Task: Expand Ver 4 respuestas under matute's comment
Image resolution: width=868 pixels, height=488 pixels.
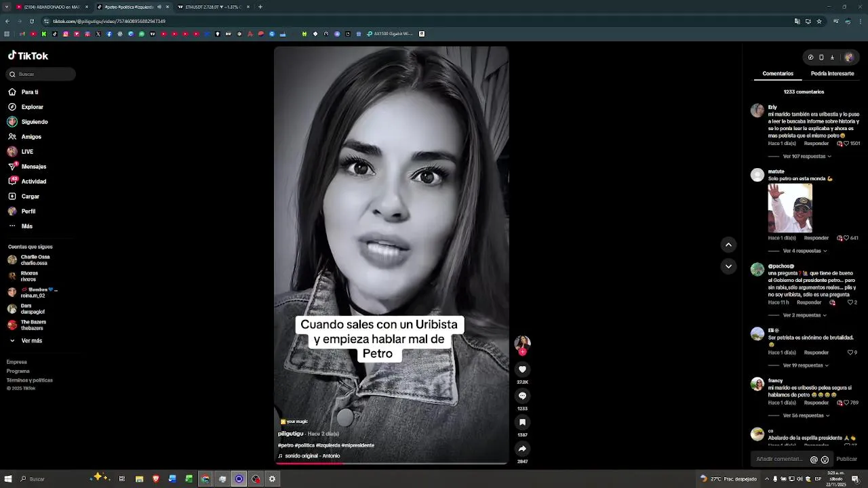Action: (805, 251)
